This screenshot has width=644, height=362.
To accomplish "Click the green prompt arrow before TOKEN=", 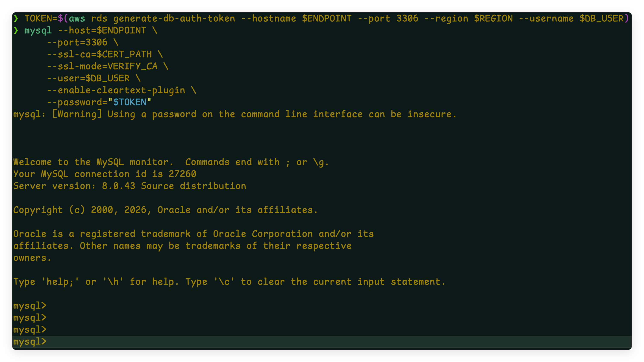I will click(x=16, y=19).
